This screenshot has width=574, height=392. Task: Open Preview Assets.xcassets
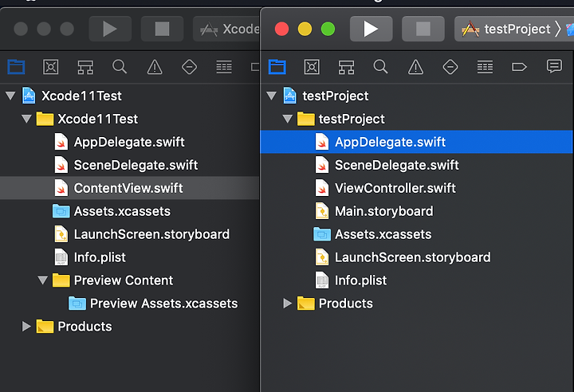point(130,304)
